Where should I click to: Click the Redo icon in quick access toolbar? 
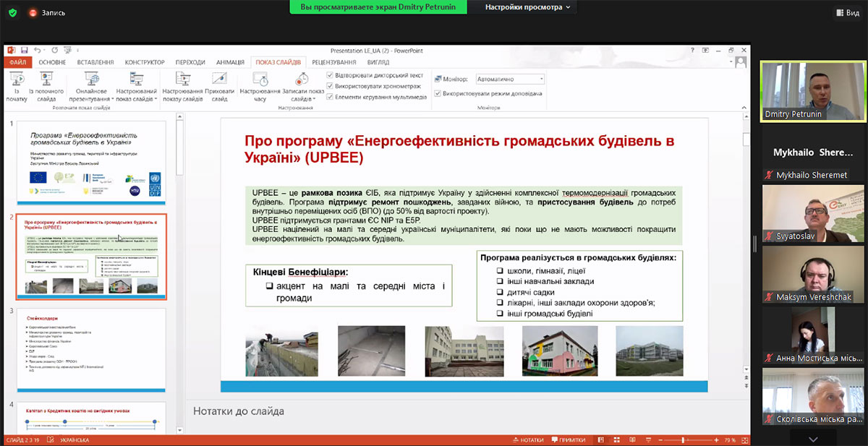coord(56,50)
